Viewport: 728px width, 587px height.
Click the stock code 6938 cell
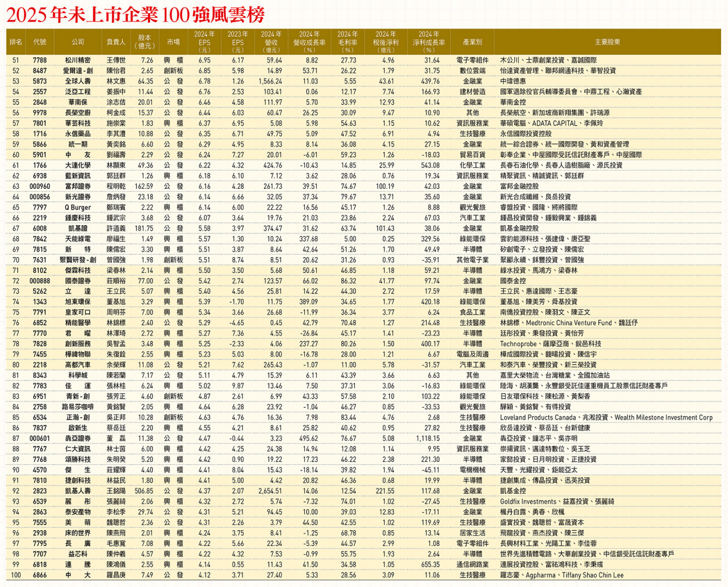(x=40, y=176)
